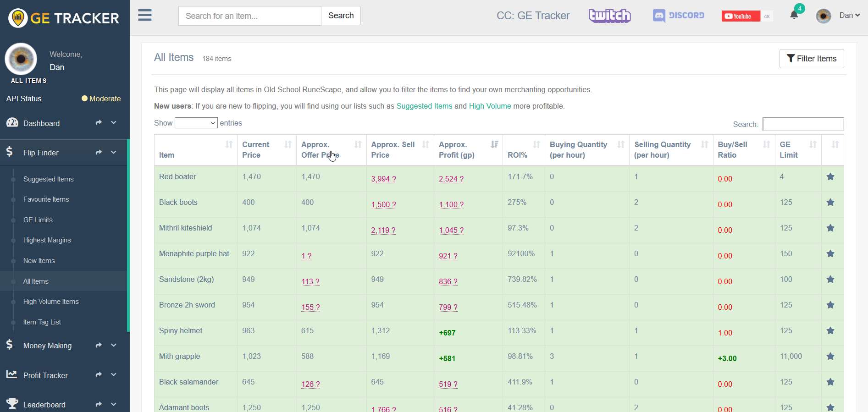Click the GE Tracker logo
868x412 pixels.
point(64,18)
